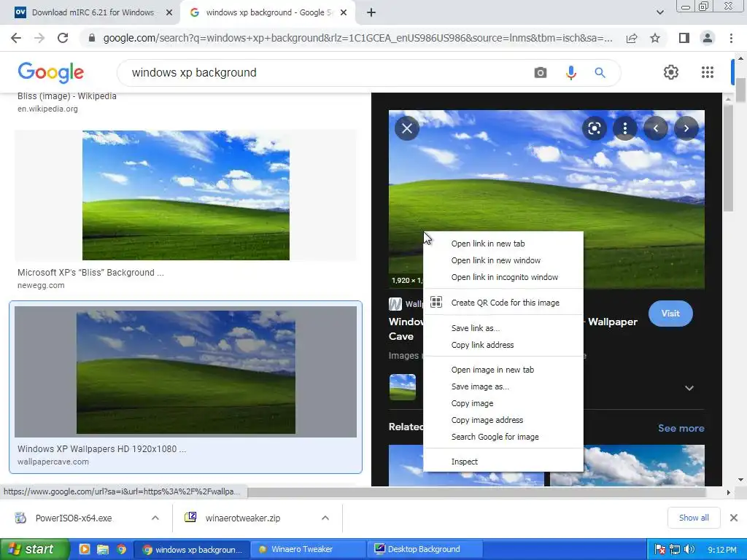Viewport: 747px width, 560px height.
Task: Click the horizontal scrollbar at page bottom
Action: pos(476,492)
